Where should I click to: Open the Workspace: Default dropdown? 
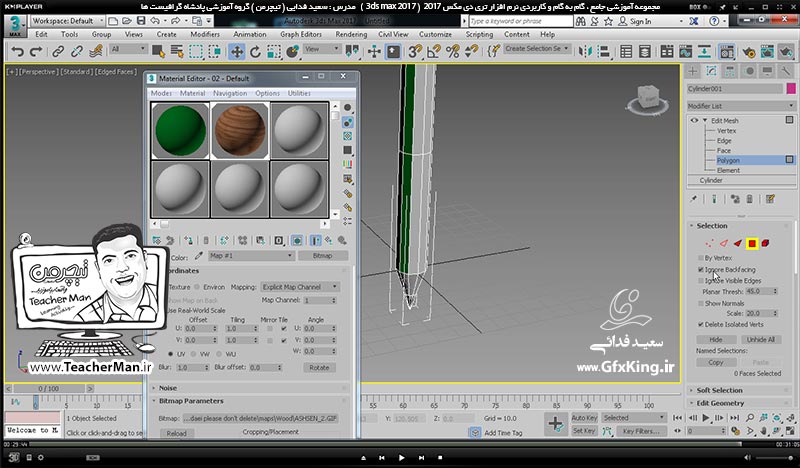pyautogui.click(x=67, y=21)
